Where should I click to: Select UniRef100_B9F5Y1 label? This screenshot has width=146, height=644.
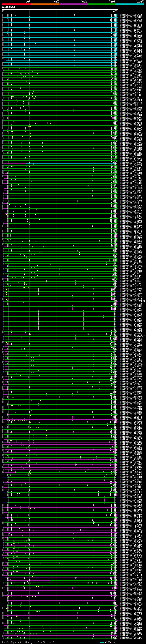tap(131, 58)
